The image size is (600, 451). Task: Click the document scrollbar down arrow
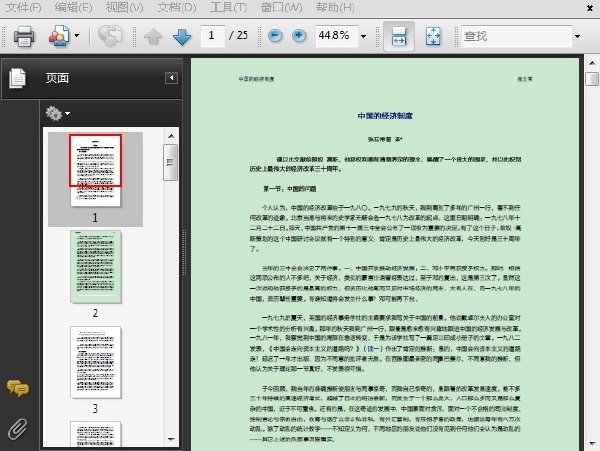[x=592, y=444]
